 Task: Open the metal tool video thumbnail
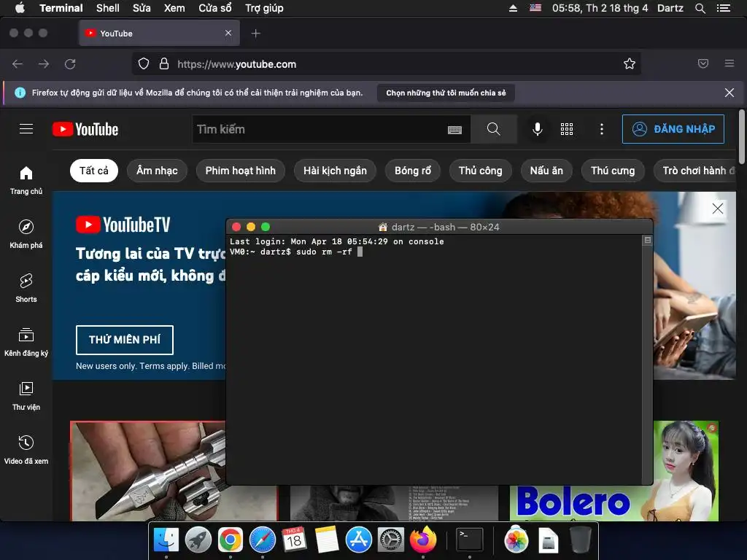pyautogui.click(x=148, y=470)
